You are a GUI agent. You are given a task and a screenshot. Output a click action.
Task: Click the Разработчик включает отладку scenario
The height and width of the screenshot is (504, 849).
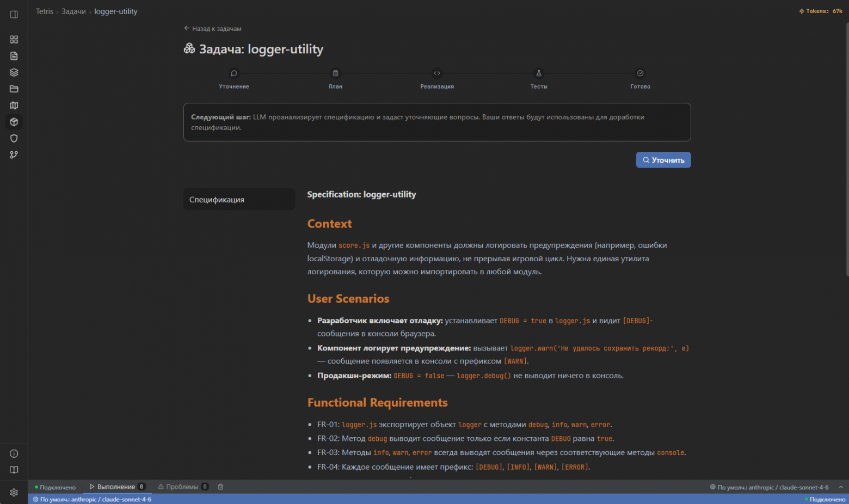point(485,327)
